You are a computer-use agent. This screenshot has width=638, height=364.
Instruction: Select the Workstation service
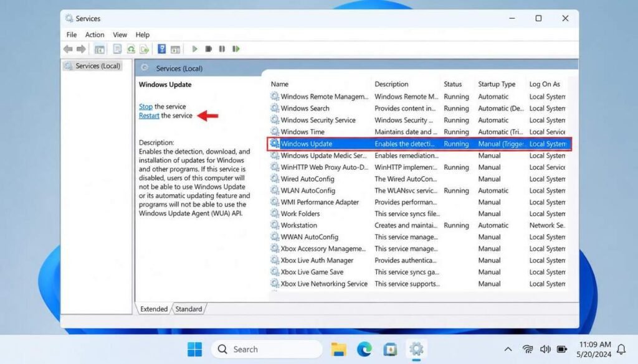(x=418, y=225)
